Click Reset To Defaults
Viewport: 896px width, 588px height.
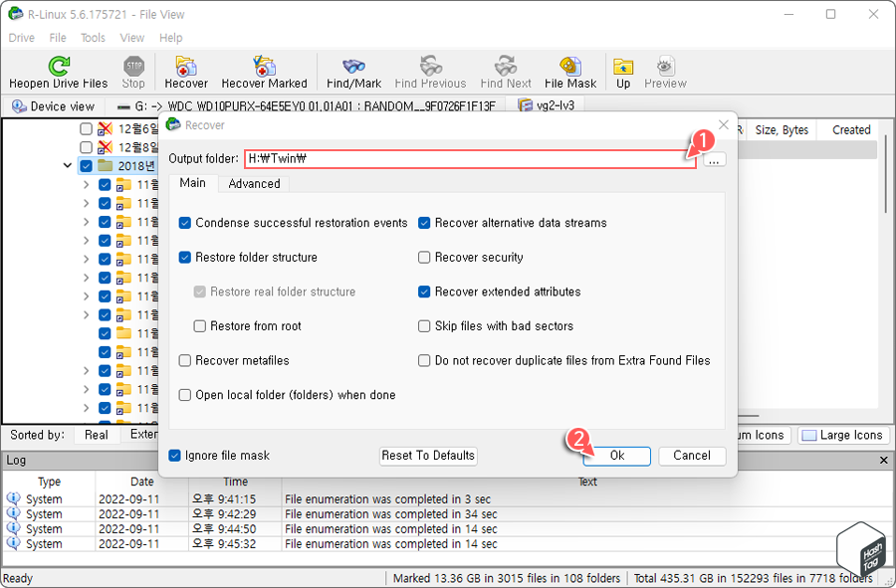pyautogui.click(x=428, y=455)
